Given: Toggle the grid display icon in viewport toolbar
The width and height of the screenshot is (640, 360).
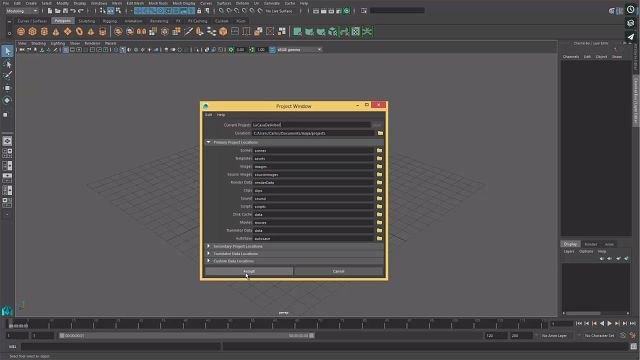Looking at the screenshot, I should tap(66, 50).
